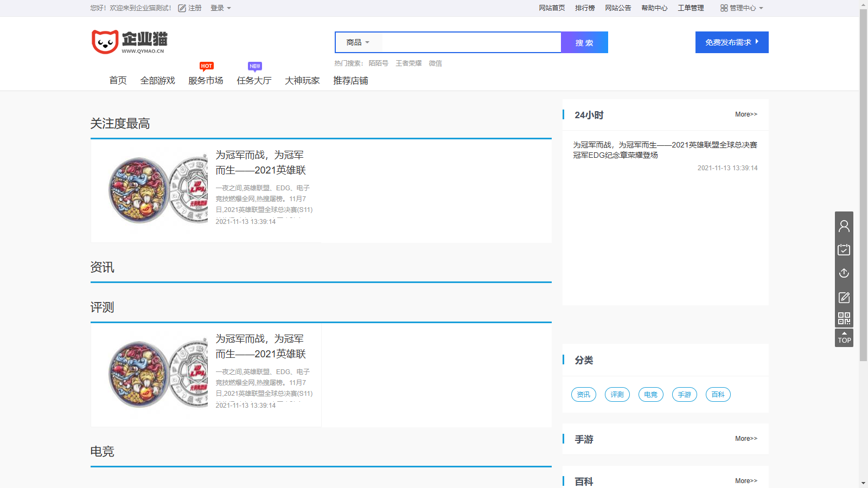The width and height of the screenshot is (868, 488).
Task: Click the pen icon beside 注册
Action: click(181, 8)
